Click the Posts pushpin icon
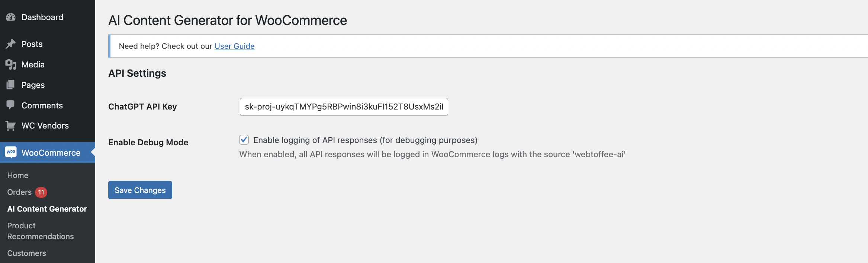Screen dimensions: 868x263 [11, 44]
